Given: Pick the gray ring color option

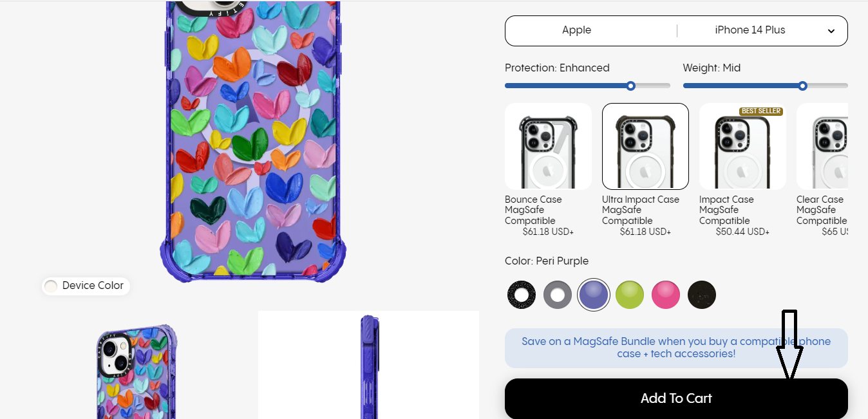Looking at the screenshot, I should (x=558, y=295).
